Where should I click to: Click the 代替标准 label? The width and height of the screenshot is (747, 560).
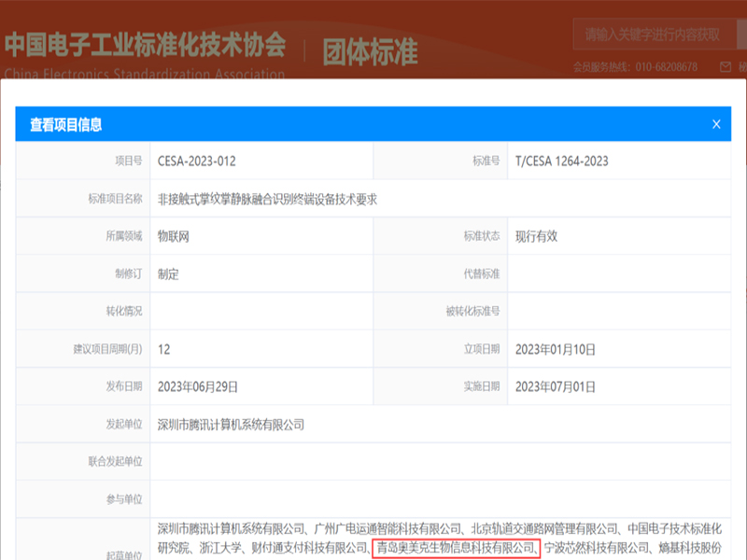click(x=482, y=273)
